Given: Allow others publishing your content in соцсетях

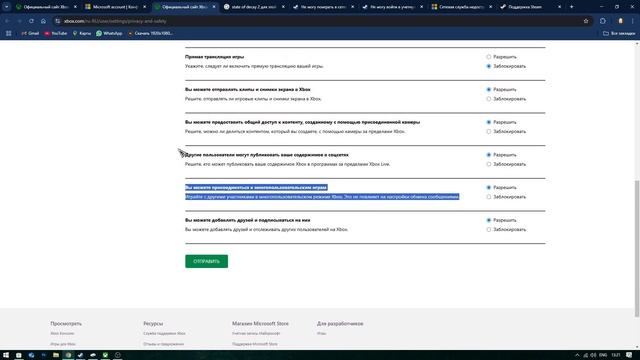Looking at the screenshot, I should click(489, 155).
